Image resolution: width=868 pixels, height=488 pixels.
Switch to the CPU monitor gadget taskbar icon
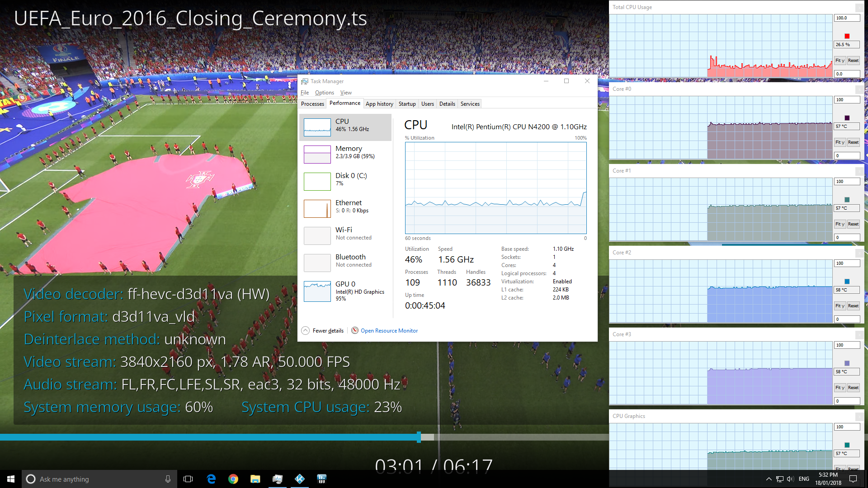click(x=322, y=479)
